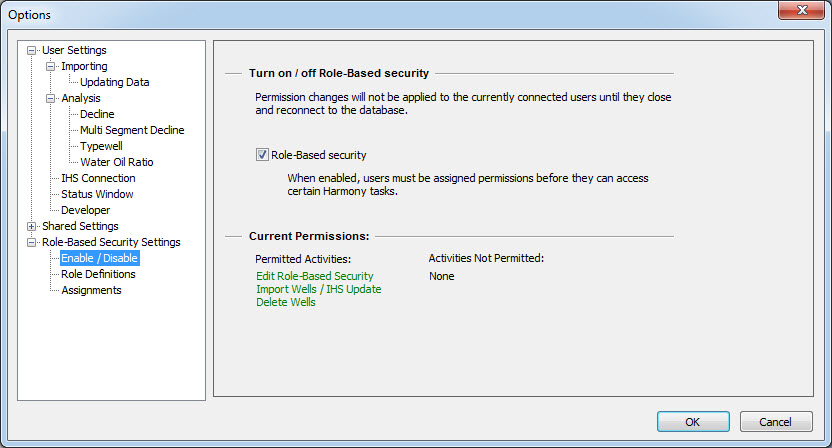Toggle the Role-Based security checkbox
The width and height of the screenshot is (832, 448).
coord(263,155)
